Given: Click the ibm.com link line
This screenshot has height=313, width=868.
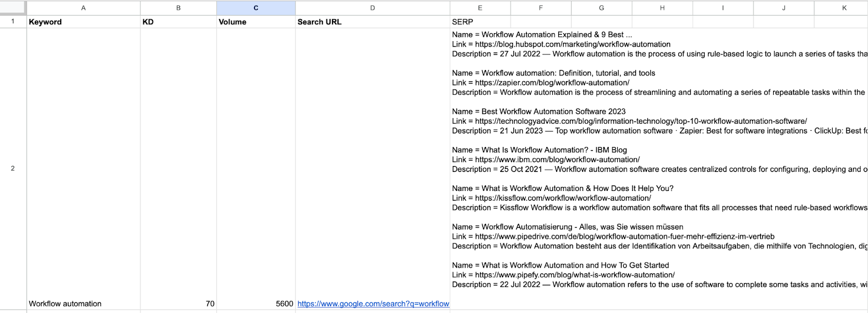Looking at the screenshot, I should pos(546,160).
